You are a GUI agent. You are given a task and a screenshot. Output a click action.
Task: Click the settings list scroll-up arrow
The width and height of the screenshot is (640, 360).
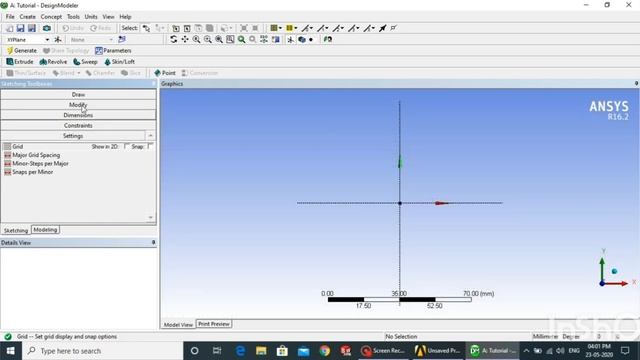(151, 136)
